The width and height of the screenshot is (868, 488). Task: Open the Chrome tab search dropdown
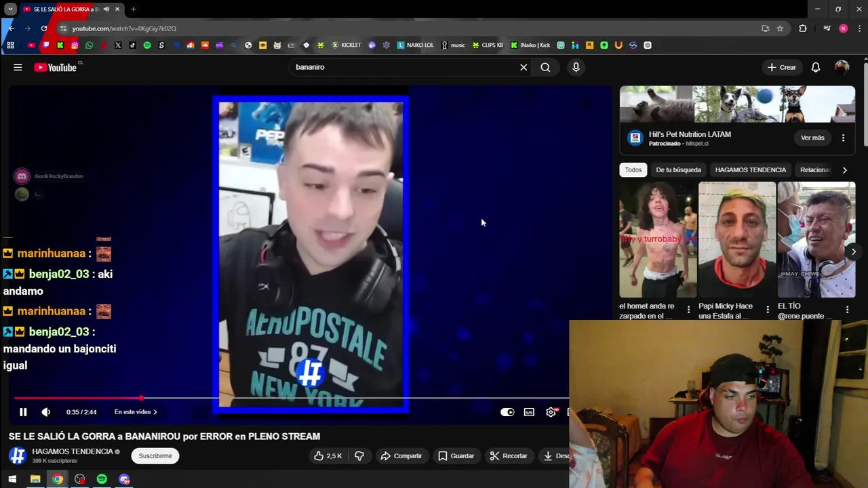pyautogui.click(x=10, y=9)
